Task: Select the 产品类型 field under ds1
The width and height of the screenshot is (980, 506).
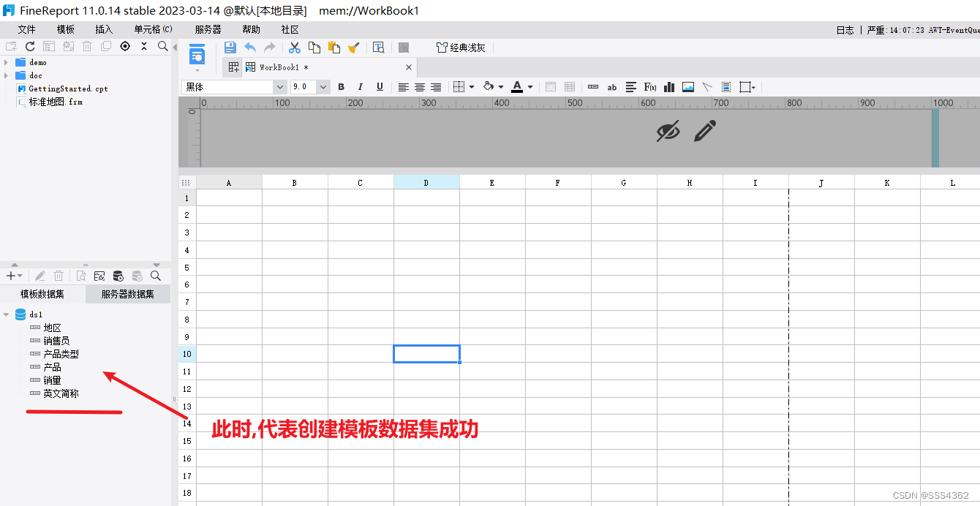Action: (61, 354)
